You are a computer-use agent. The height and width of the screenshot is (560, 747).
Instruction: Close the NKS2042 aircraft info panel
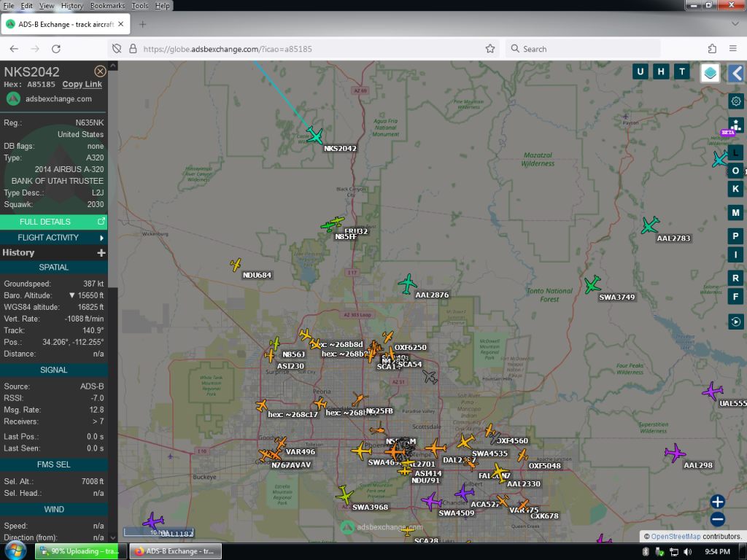pyautogui.click(x=100, y=71)
